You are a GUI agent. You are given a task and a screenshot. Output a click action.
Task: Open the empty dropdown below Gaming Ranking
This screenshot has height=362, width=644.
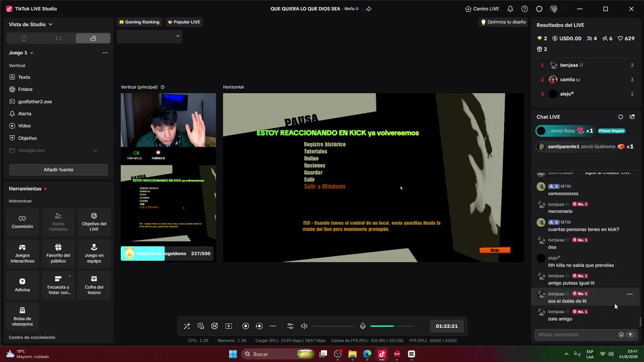[149, 36]
